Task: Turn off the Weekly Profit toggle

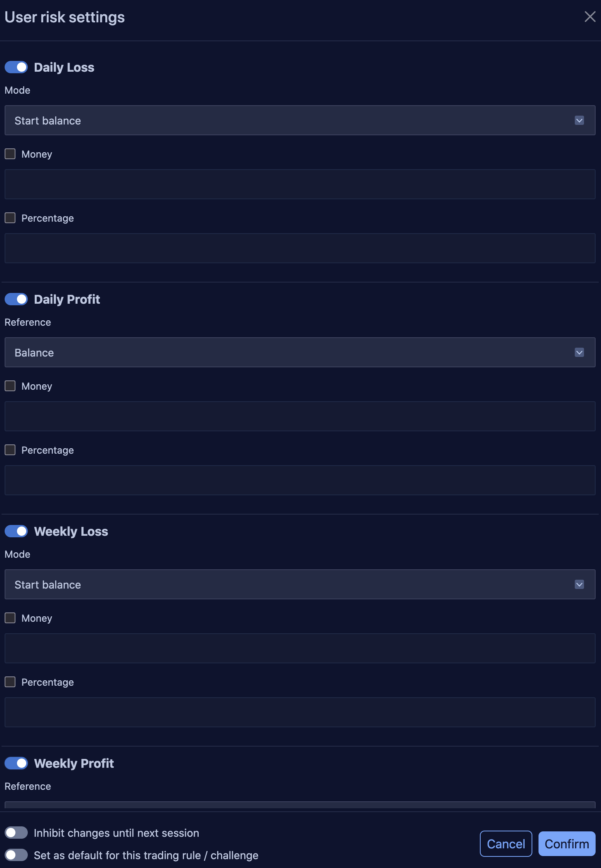Action: (x=16, y=763)
